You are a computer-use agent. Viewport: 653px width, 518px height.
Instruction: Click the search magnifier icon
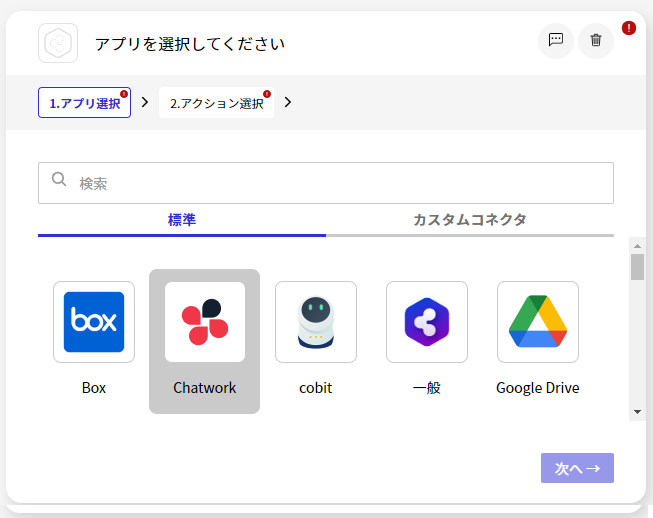[x=59, y=179]
